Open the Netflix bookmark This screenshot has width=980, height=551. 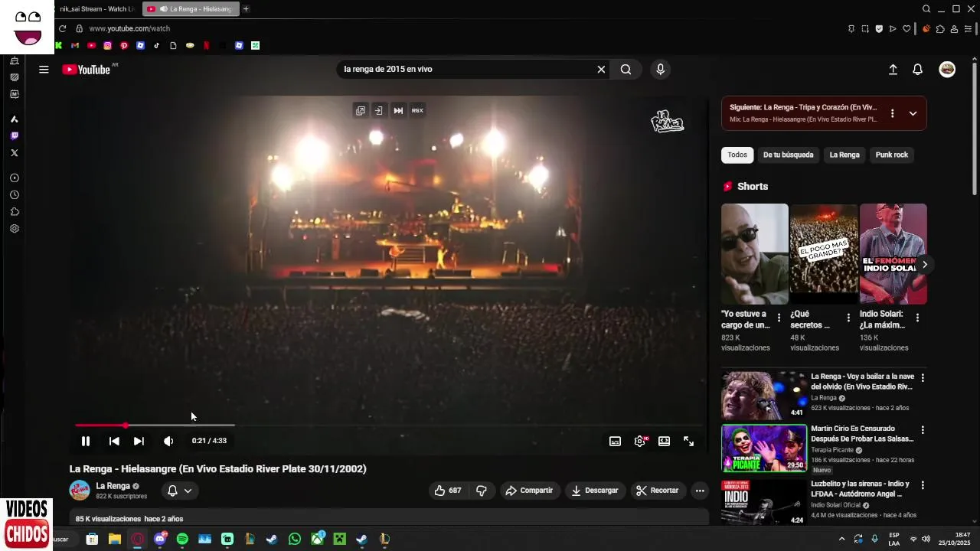[206, 45]
